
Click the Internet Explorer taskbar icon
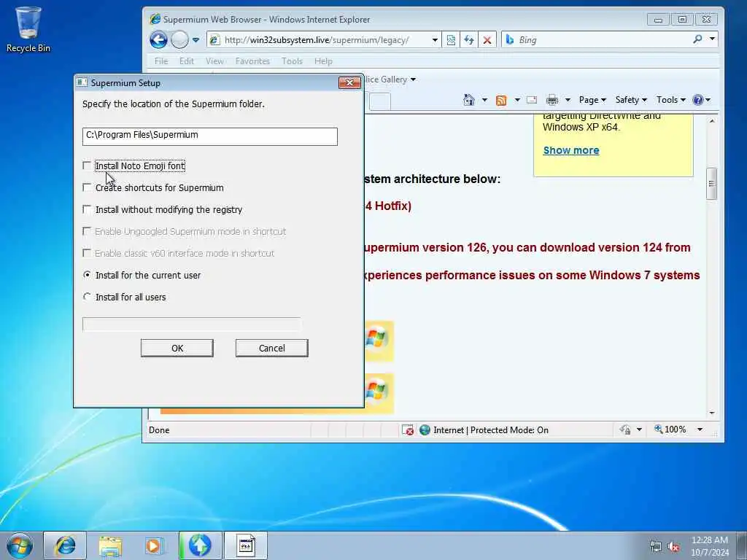tap(65, 545)
